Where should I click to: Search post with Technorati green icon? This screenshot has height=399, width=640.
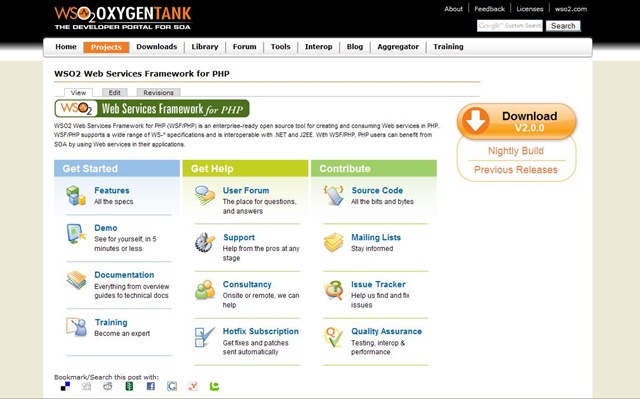click(x=214, y=386)
